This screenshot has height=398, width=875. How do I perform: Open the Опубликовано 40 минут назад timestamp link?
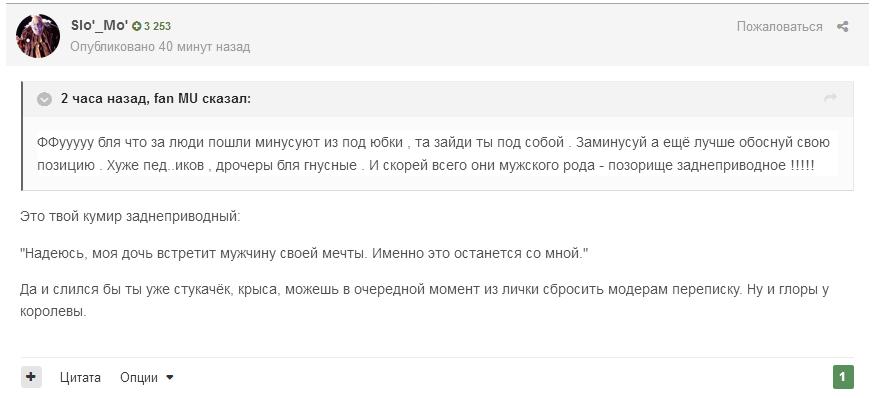click(160, 47)
